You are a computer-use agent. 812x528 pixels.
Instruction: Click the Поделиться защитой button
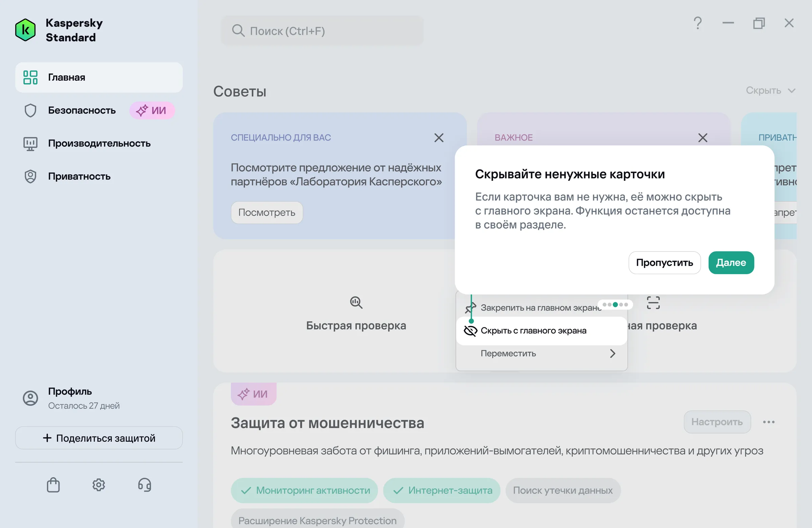click(98, 438)
